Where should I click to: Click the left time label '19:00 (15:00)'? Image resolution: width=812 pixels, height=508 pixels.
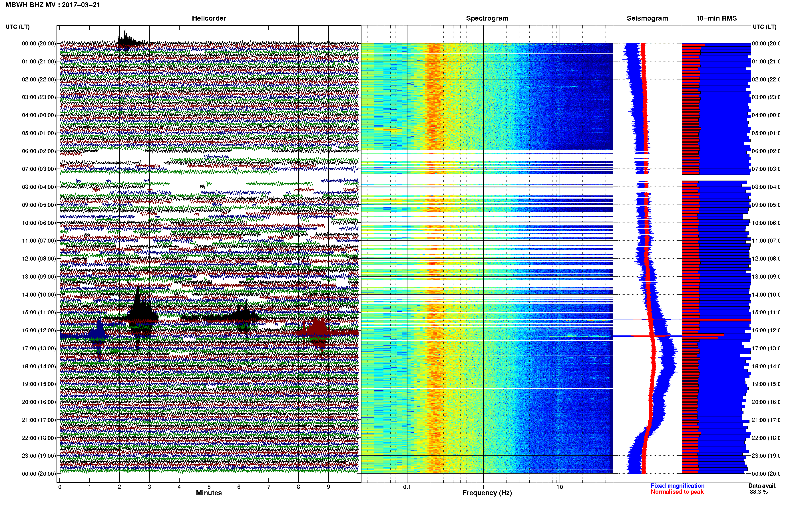click(39, 384)
